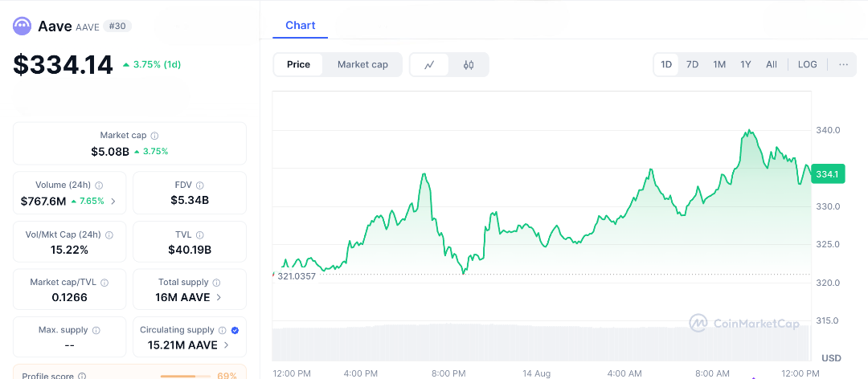This screenshot has height=379, width=868.
Task: Click the AAVE ticker symbol text
Action: pyautogui.click(x=88, y=27)
